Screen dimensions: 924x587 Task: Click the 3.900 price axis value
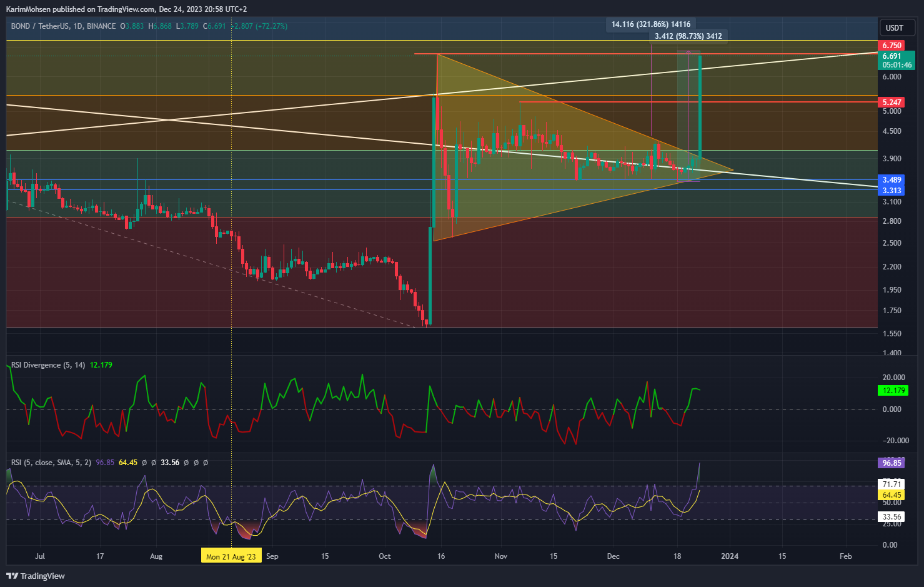click(892, 159)
